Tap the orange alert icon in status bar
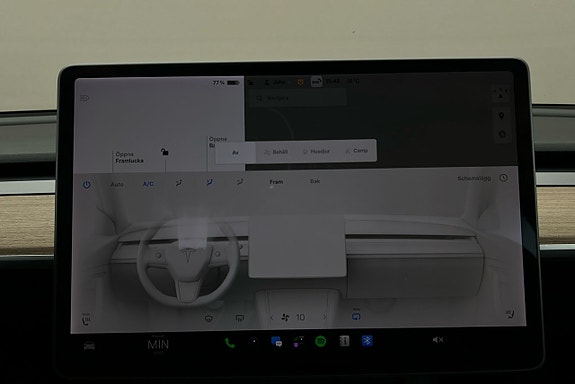The width and height of the screenshot is (575, 384). (300, 82)
